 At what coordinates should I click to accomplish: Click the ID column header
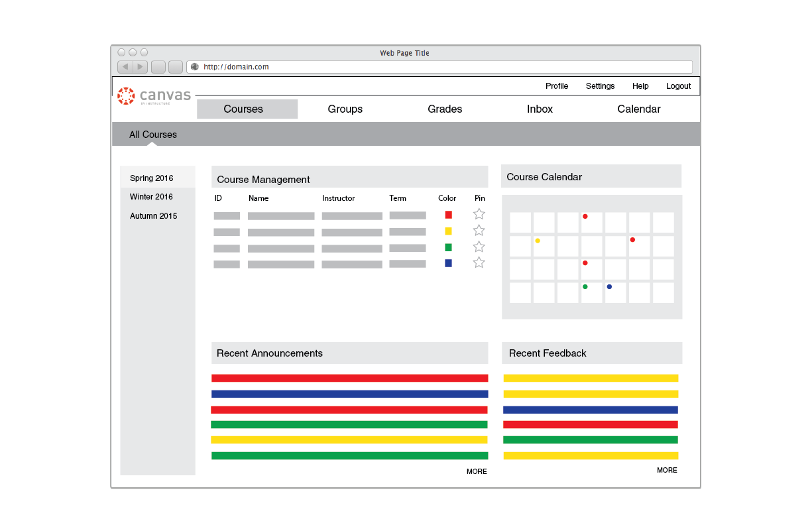pyautogui.click(x=218, y=198)
